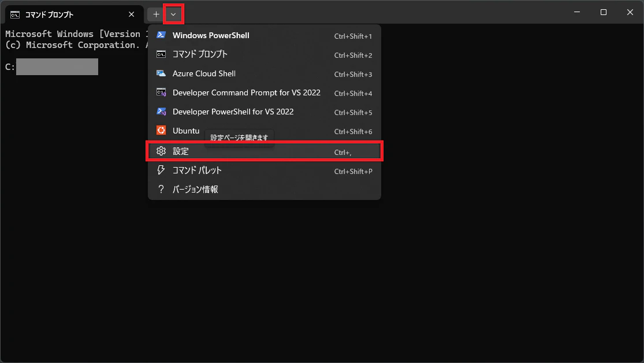Image resolution: width=644 pixels, height=363 pixels.
Task: Click the question mark about icon
Action: pyautogui.click(x=161, y=189)
